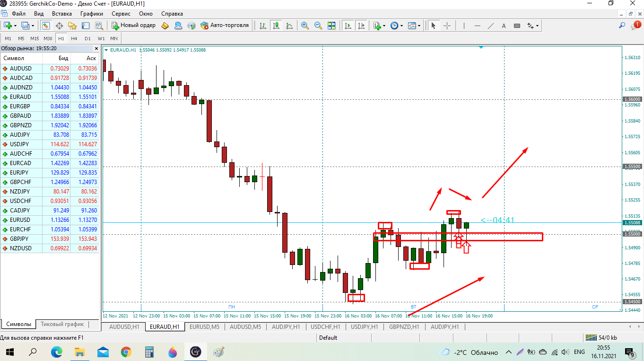Open Google Chrome from the taskbar

(x=126, y=352)
